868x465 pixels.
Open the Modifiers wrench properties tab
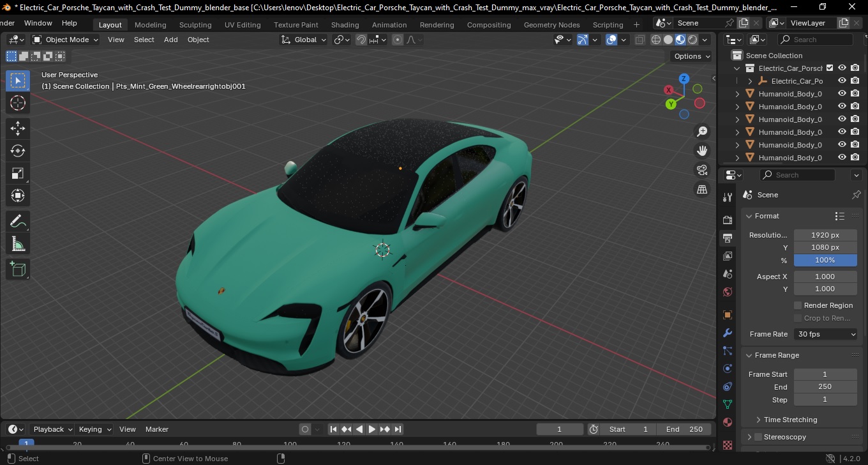tap(728, 333)
